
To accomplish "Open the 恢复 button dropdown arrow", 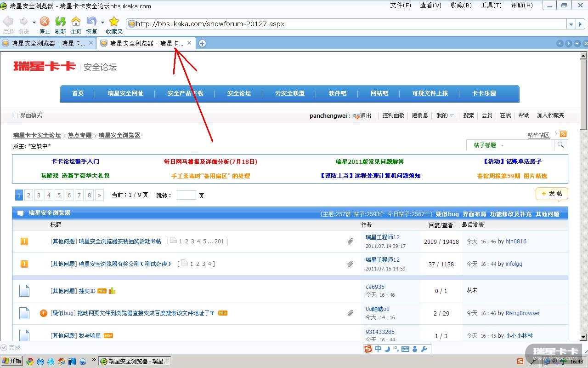I will pyautogui.click(x=102, y=22).
